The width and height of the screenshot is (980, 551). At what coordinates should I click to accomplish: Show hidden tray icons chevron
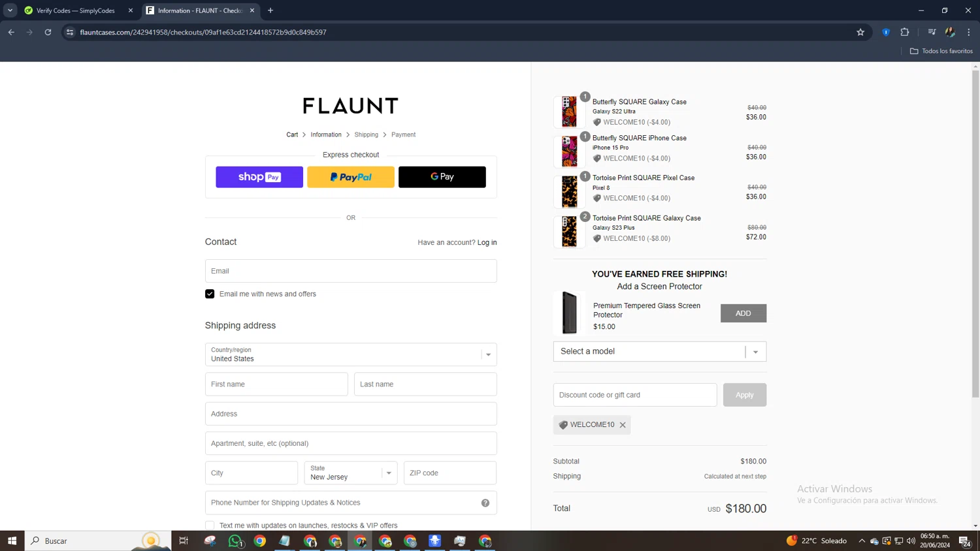pos(862,541)
